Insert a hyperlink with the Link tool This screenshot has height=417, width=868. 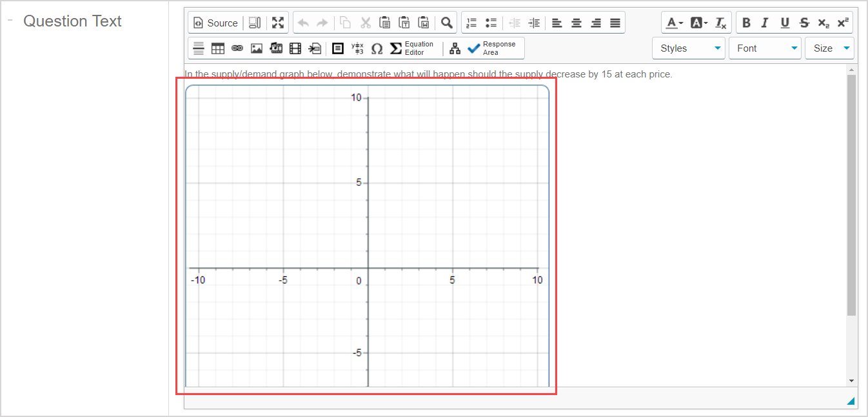[x=237, y=48]
